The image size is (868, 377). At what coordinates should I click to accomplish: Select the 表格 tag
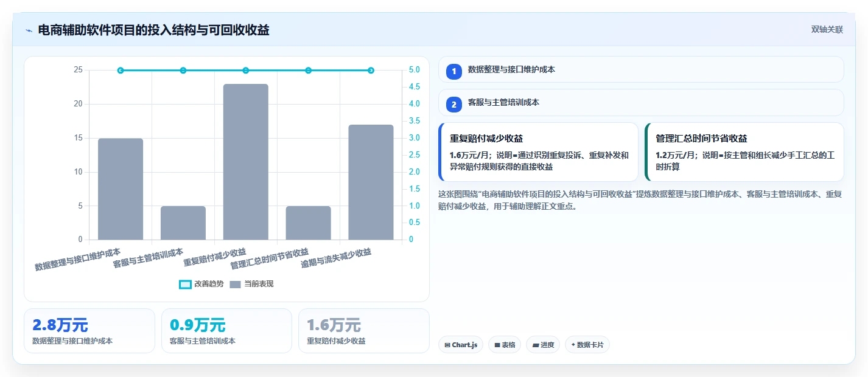point(505,345)
